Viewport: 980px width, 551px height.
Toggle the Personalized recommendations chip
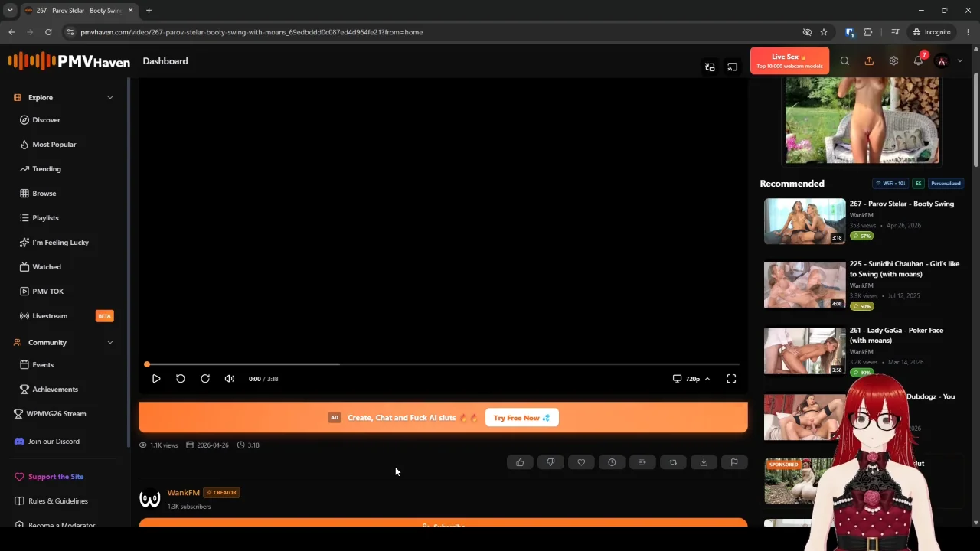tap(946, 184)
